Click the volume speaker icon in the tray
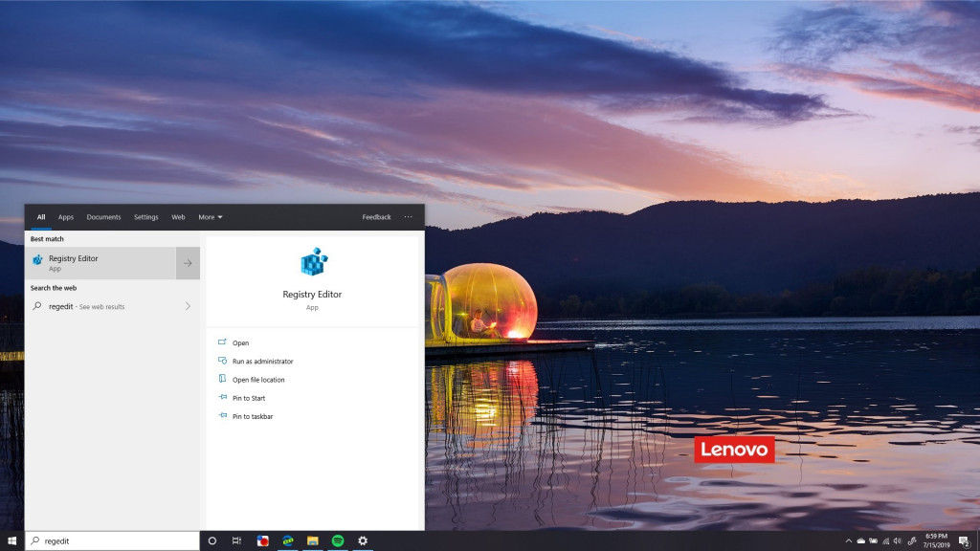This screenshot has width=980, height=551. click(897, 540)
